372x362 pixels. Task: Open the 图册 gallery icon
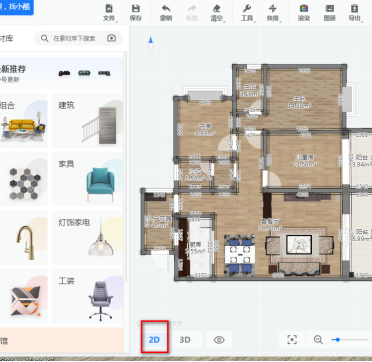click(x=329, y=13)
